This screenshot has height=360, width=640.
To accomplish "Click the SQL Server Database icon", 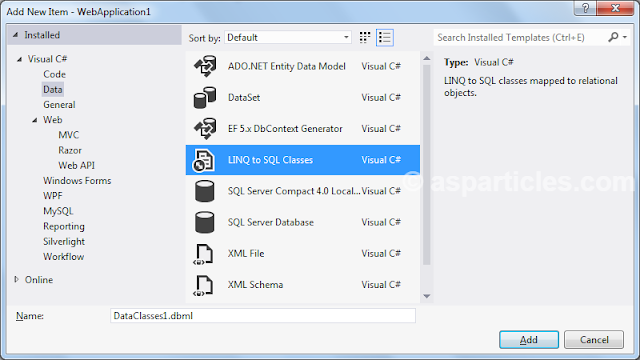I will tap(204, 222).
